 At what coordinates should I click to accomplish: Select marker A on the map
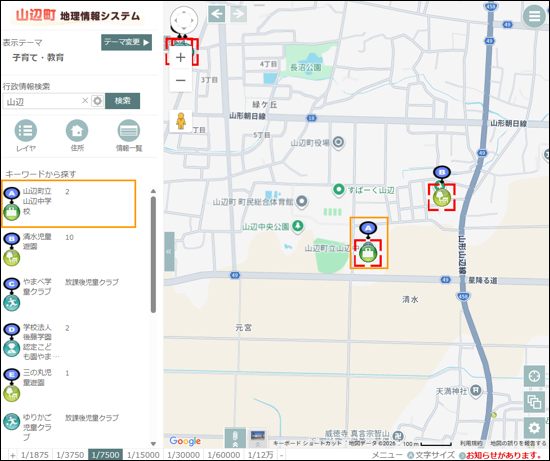click(x=368, y=228)
